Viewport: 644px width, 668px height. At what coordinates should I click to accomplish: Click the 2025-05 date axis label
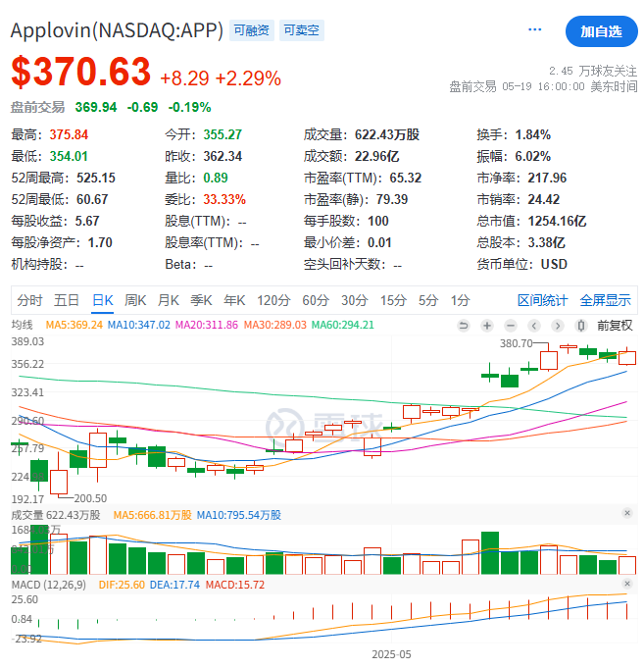pyautogui.click(x=391, y=654)
